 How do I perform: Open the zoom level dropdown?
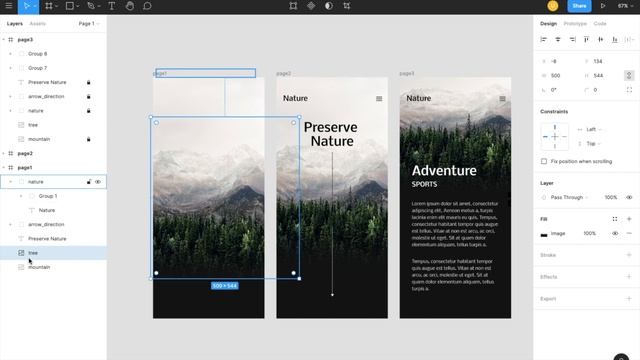pos(625,6)
